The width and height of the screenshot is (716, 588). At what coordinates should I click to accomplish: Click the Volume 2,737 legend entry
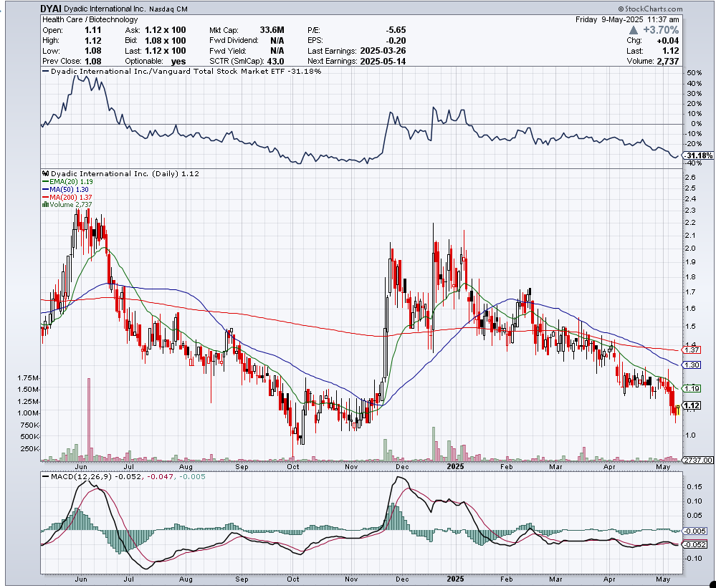click(x=67, y=204)
